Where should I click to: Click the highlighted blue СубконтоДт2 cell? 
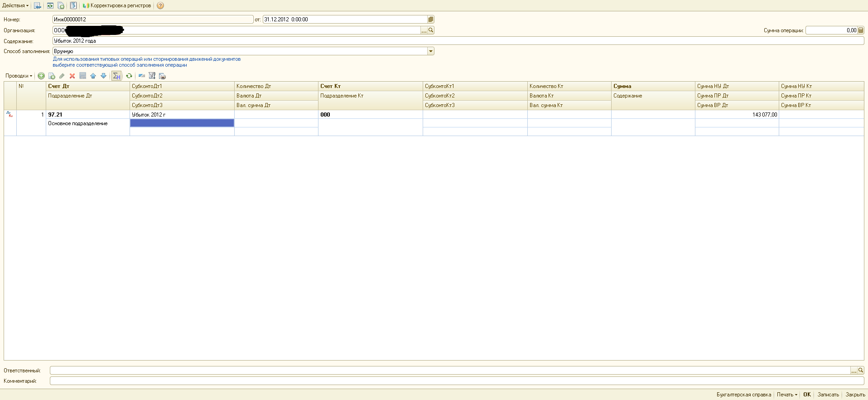click(x=182, y=123)
